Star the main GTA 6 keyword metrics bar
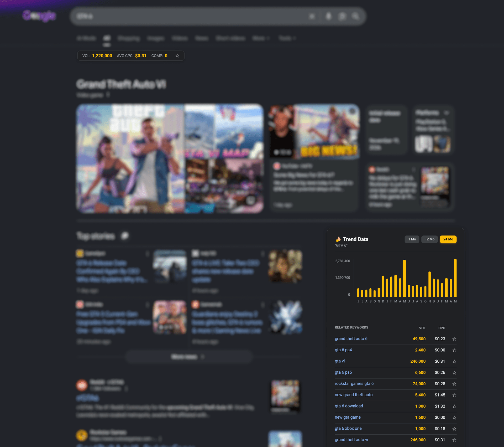This screenshot has height=447, width=504. (x=177, y=56)
